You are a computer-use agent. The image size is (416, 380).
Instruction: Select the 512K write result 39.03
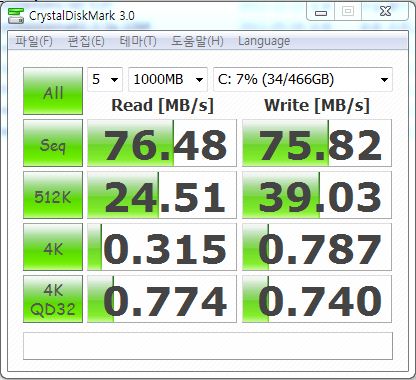coord(317,195)
